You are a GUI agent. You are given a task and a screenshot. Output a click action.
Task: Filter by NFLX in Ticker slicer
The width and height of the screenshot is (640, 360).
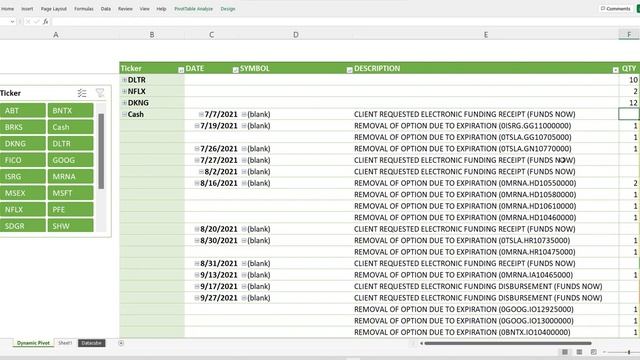coord(22,209)
